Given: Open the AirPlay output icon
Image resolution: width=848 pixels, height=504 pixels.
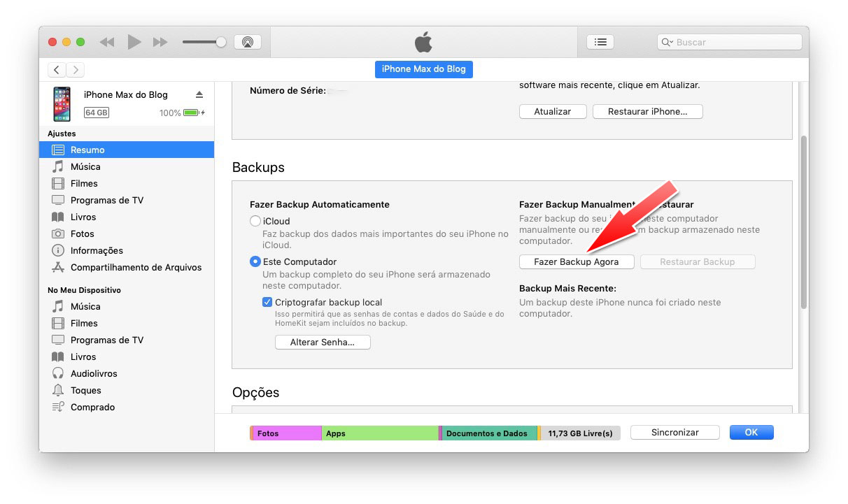Looking at the screenshot, I should pyautogui.click(x=247, y=42).
